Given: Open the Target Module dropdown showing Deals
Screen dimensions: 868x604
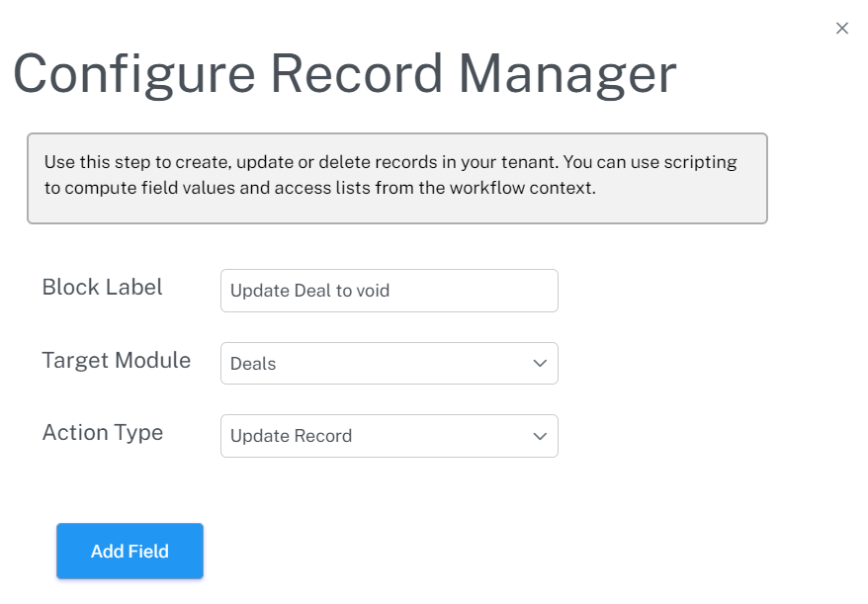Looking at the screenshot, I should pos(389,364).
